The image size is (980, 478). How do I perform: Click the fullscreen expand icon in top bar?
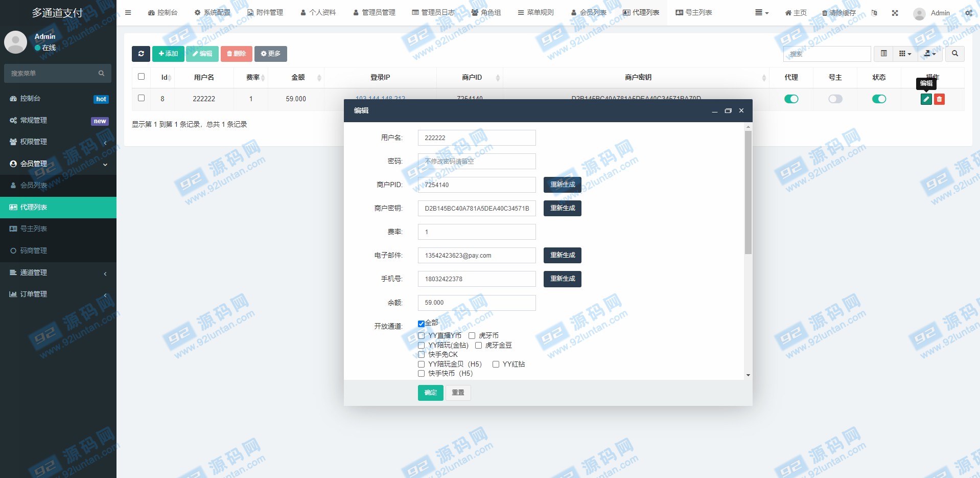point(895,13)
